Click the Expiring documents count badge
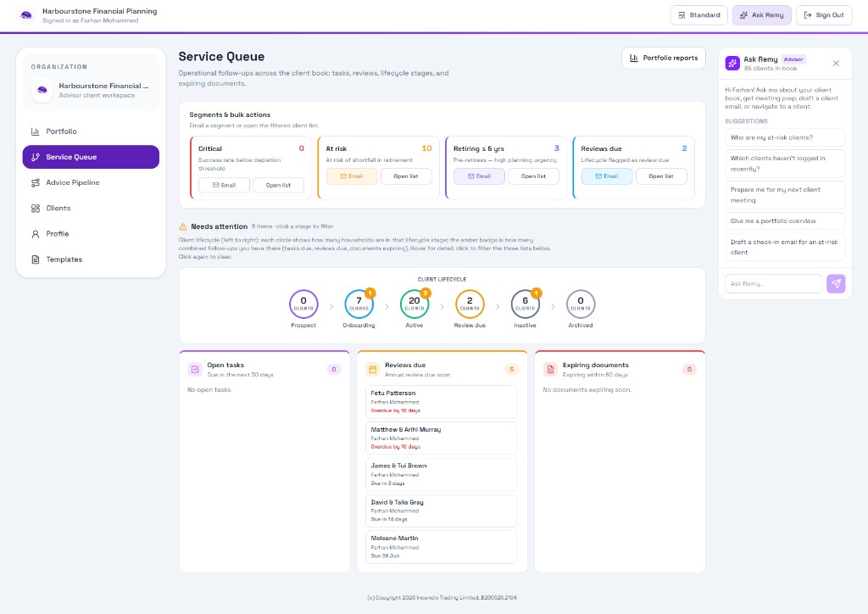The height and width of the screenshot is (614, 868). [x=689, y=369]
